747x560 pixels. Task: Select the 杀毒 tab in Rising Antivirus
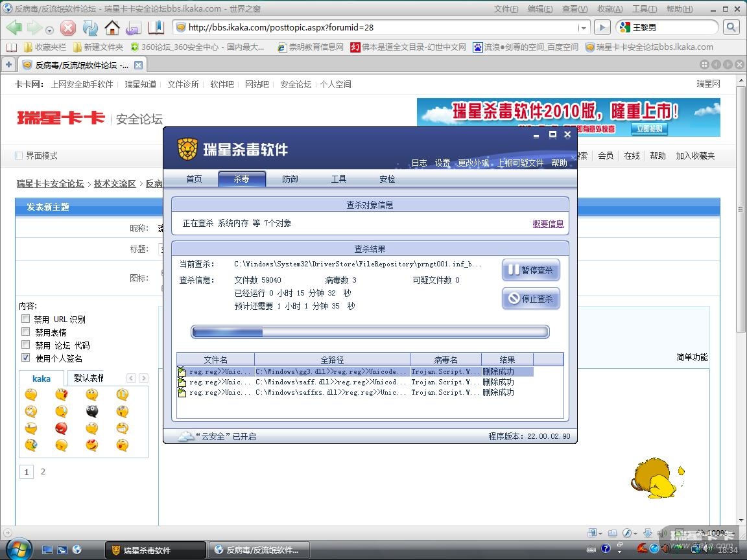(x=242, y=179)
